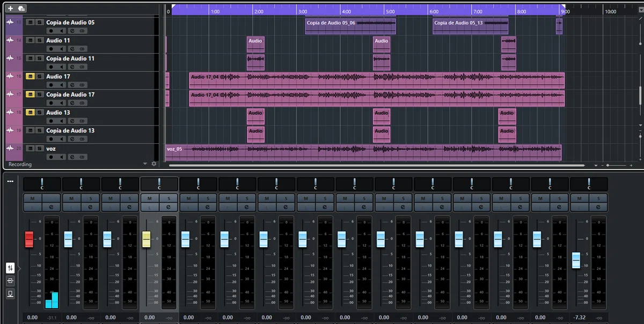Unmute the Copia de Audio 17 track
The height and width of the screenshot is (324, 644).
pyautogui.click(x=30, y=94)
